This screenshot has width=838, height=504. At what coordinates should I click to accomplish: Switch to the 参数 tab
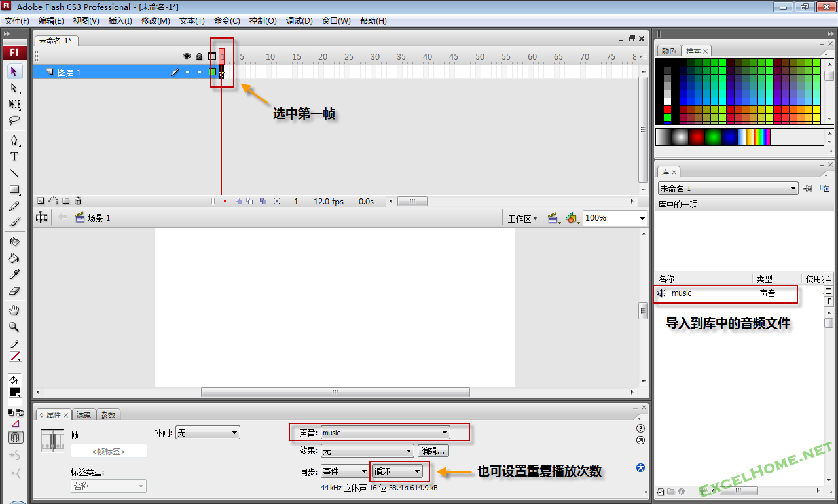click(108, 415)
